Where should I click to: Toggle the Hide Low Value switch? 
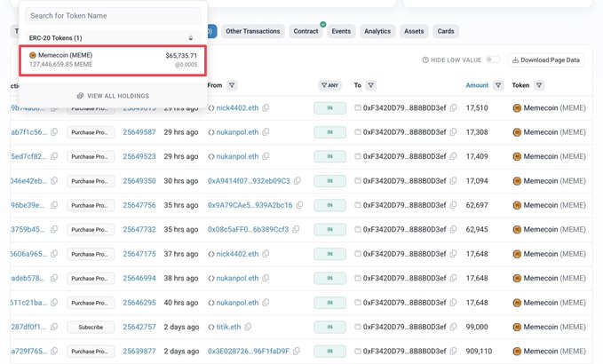click(x=493, y=59)
